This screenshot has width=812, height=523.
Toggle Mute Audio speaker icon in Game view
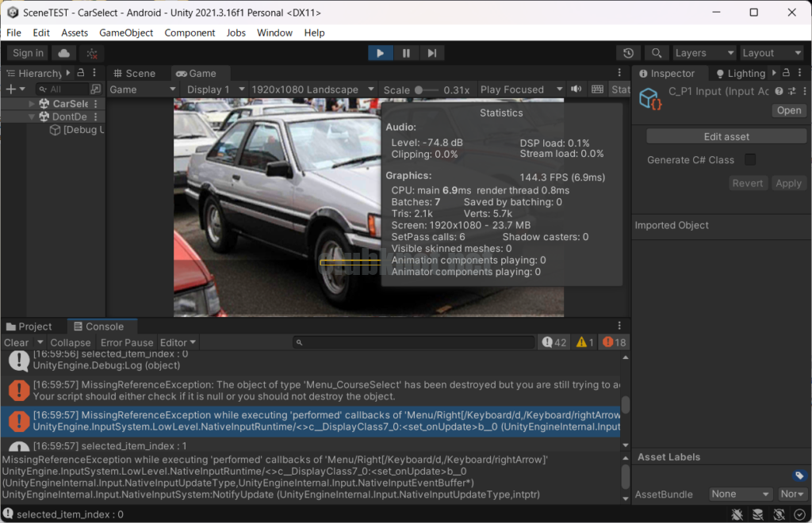[x=576, y=90]
